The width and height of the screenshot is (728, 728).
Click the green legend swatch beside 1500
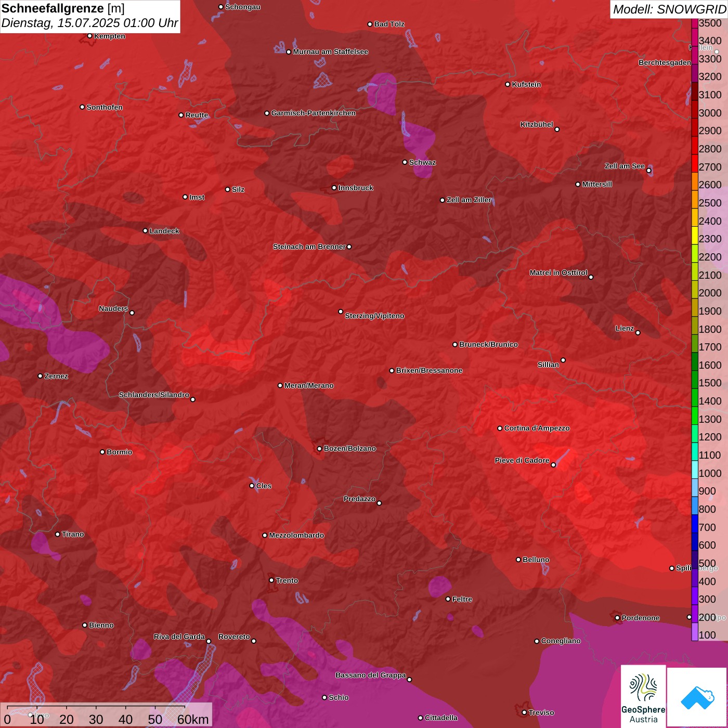695,379
